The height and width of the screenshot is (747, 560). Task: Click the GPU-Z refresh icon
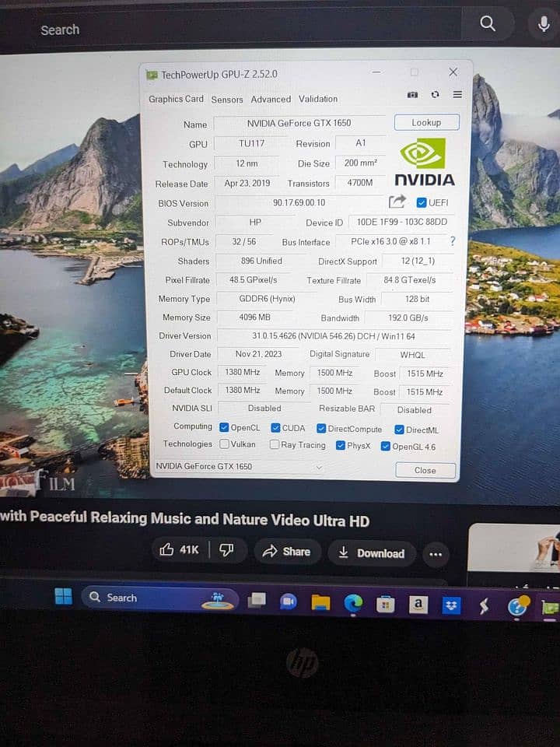point(435,95)
